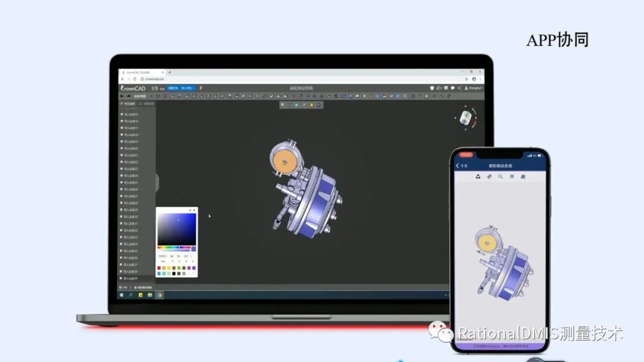Click inside the blue saturation gradient area
The height and width of the screenshot is (362, 644).
tap(177, 229)
